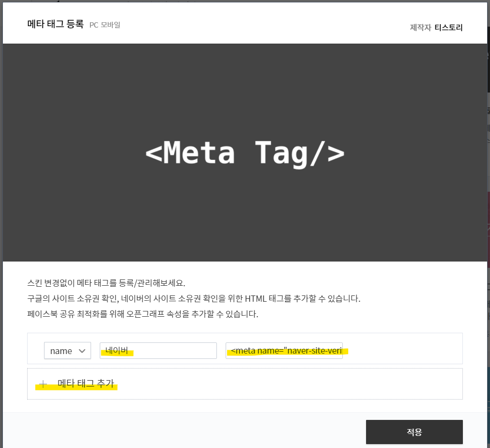Click the 구글의 사이트 소유권 확인 description line

point(194,298)
